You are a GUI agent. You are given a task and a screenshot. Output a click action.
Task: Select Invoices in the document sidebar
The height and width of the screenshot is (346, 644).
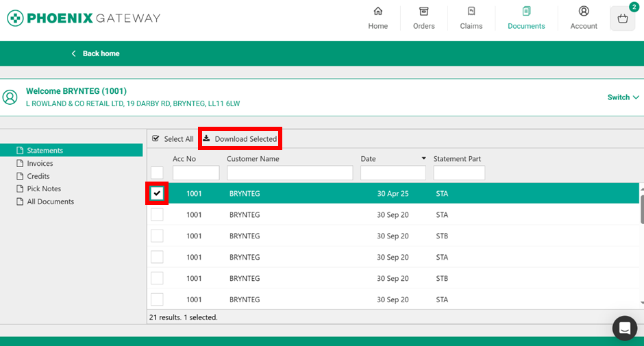pos(40,163)
